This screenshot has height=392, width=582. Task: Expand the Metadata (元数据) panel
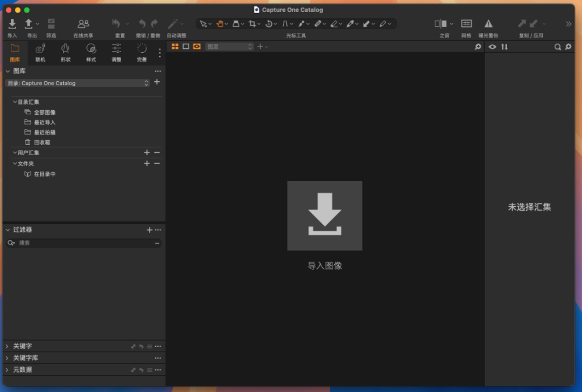click(x=7, y=370)
